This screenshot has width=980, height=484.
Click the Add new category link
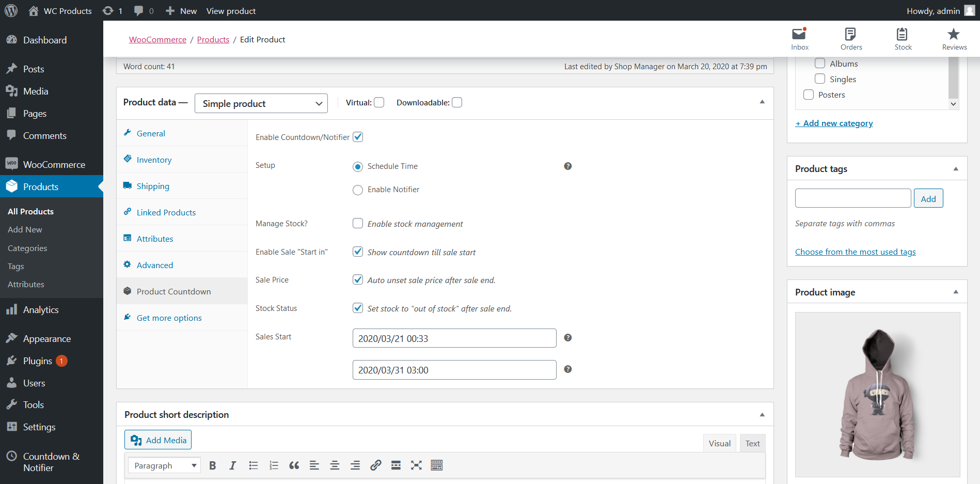834,123
